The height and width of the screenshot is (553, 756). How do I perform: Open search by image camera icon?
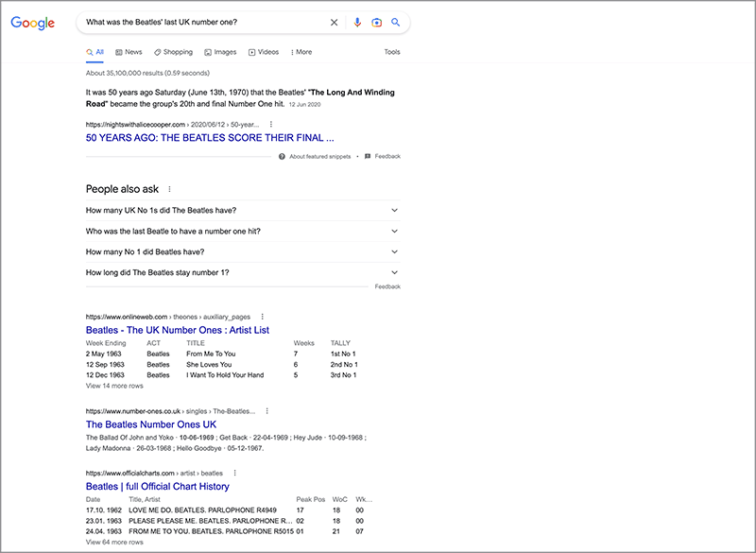(376, 22)
